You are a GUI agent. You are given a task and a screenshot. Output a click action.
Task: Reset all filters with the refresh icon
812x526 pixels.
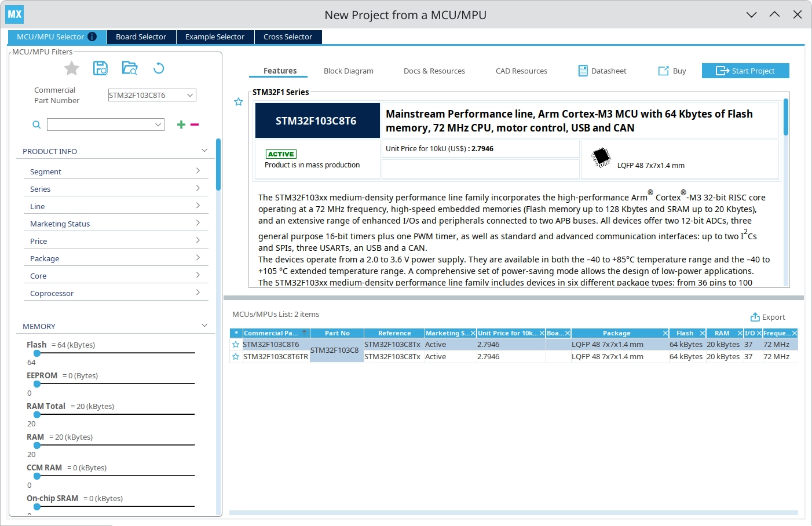coord(159,68)
